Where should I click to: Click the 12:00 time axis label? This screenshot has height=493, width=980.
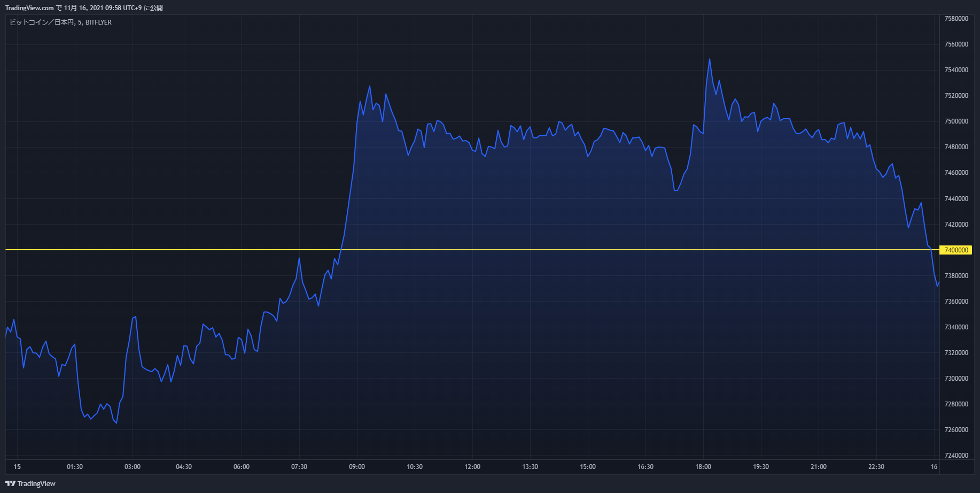472,467
